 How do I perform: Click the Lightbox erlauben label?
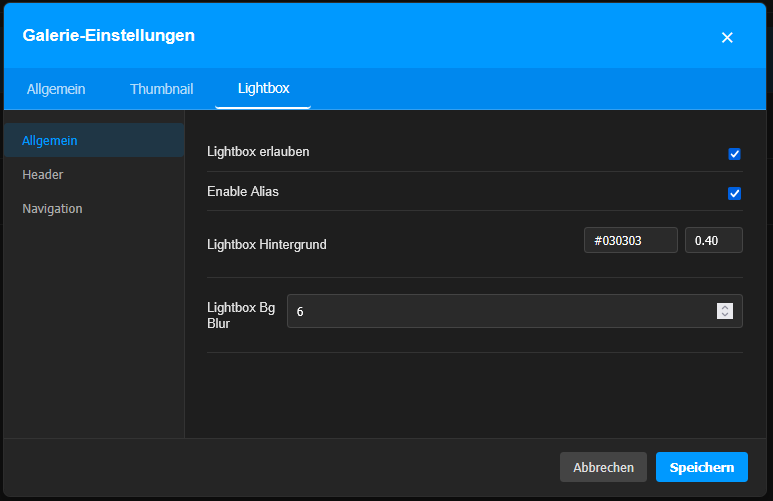pyautogui.click(x=258, y=151)
